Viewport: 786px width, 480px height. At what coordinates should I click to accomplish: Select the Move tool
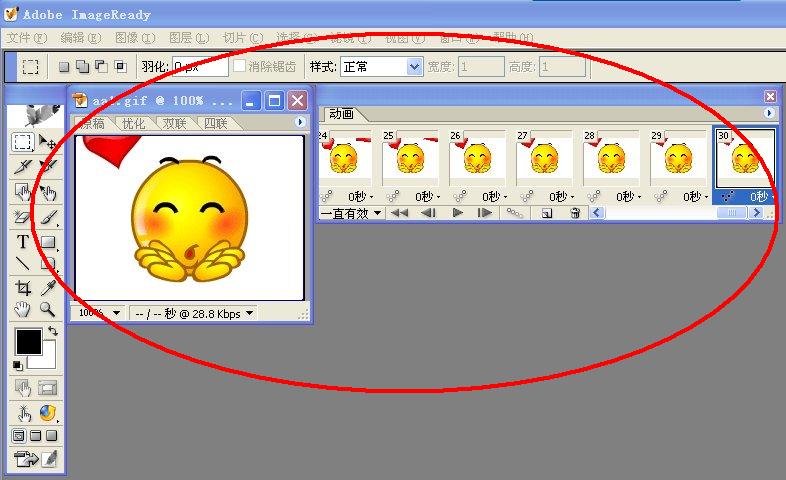pos(48,142)
